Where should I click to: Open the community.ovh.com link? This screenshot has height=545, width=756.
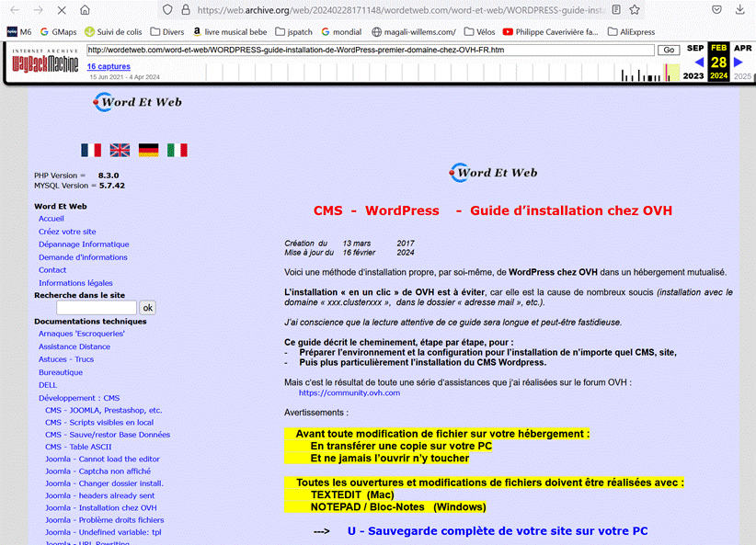pyautogui.click(x=349, y=392)
